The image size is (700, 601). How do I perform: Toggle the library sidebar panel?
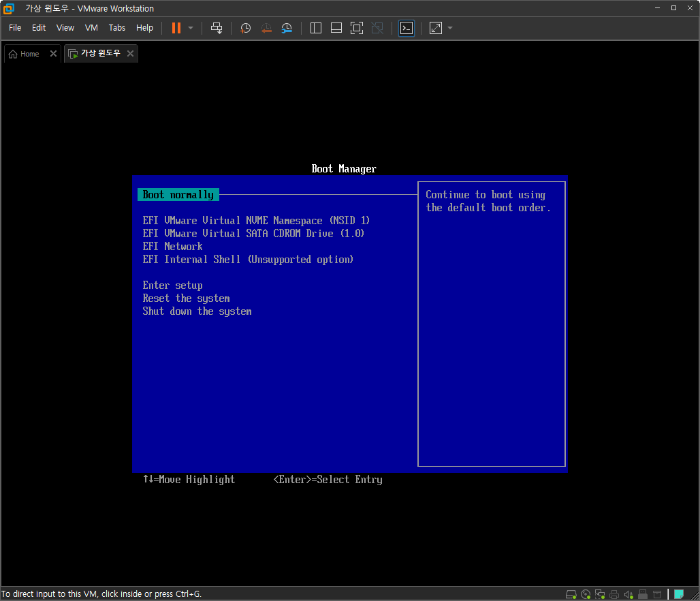(316, 28)
